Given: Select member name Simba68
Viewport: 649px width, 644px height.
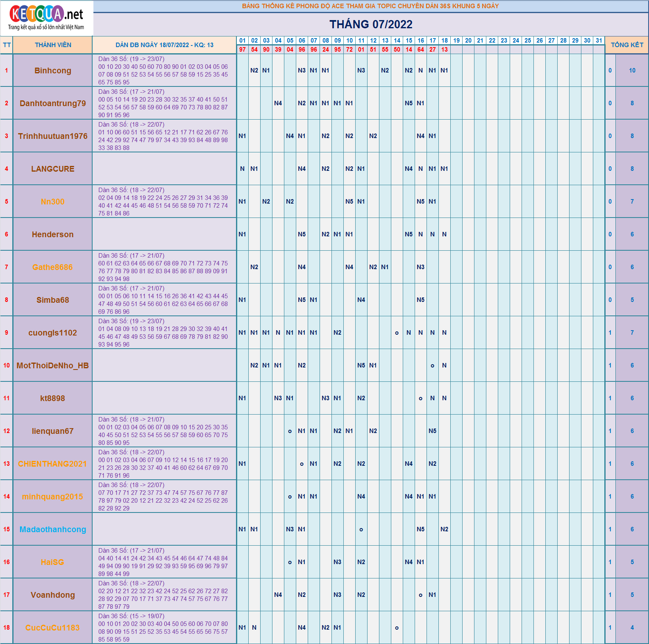Looking at the screenshot, I should (53, 300).
